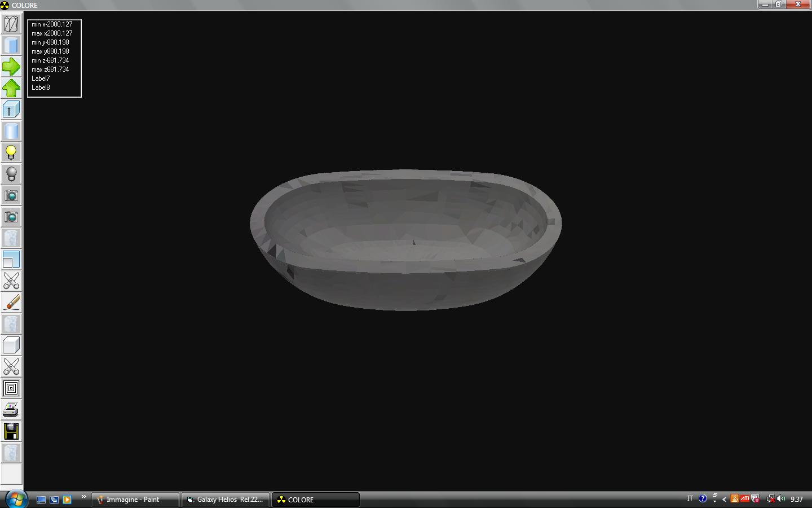The width and height of the screenshot is (812, 508).
Task: Click the camera icon above the grayed-out block
Action: (x=11, y=217)
